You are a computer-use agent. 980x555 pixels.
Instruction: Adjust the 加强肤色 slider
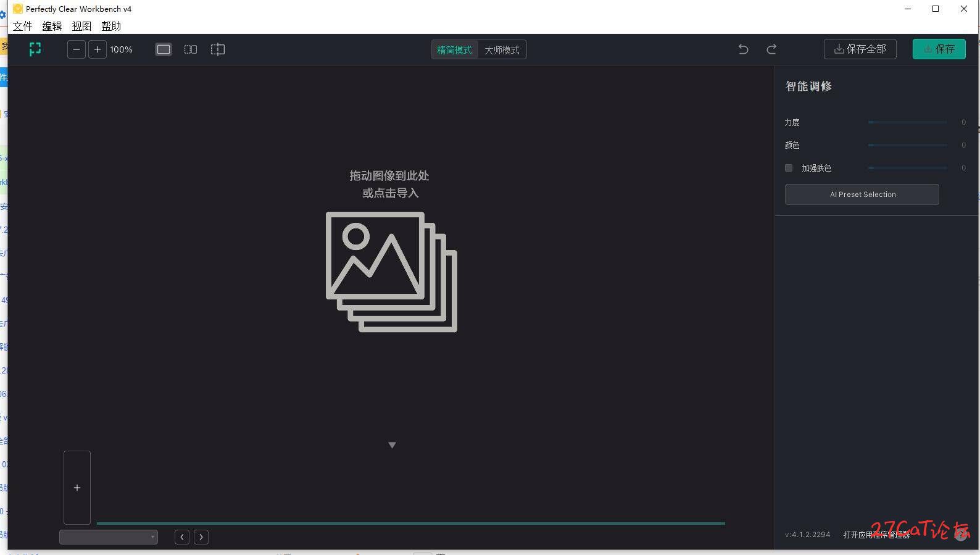click(907, 168)
